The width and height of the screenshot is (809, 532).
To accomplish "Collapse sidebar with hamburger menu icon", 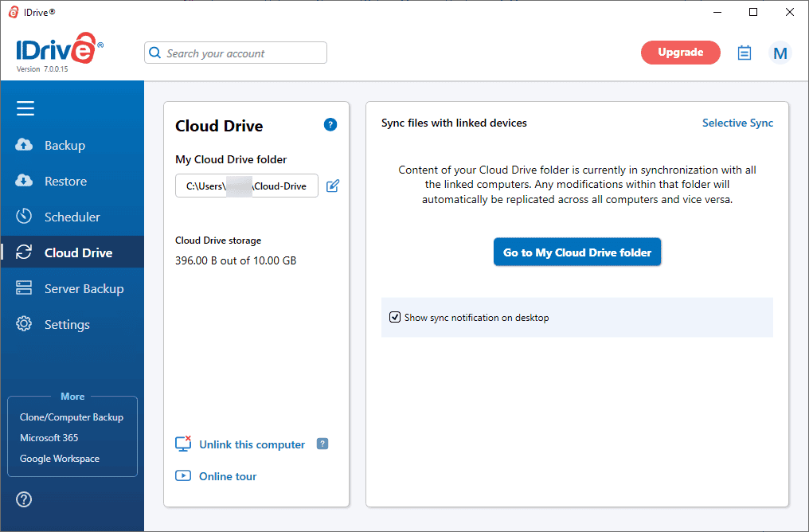I will tap(25, 108).
